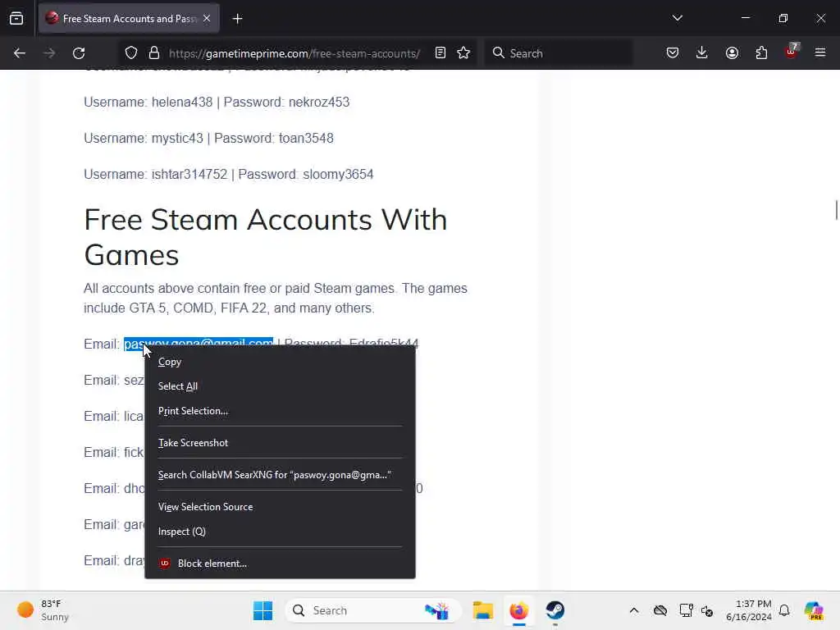Open the Copilot preview icon

click(x=814, y=610)
